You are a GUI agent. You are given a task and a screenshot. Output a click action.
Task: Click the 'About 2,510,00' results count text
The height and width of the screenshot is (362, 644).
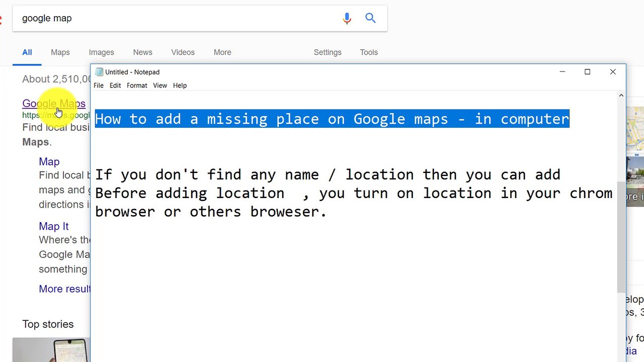coord(57,79)
